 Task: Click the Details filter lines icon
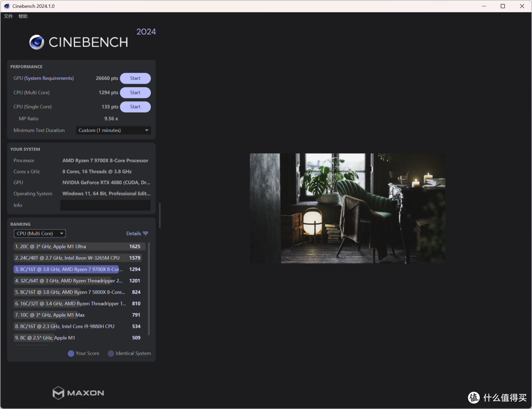point(145,234)
